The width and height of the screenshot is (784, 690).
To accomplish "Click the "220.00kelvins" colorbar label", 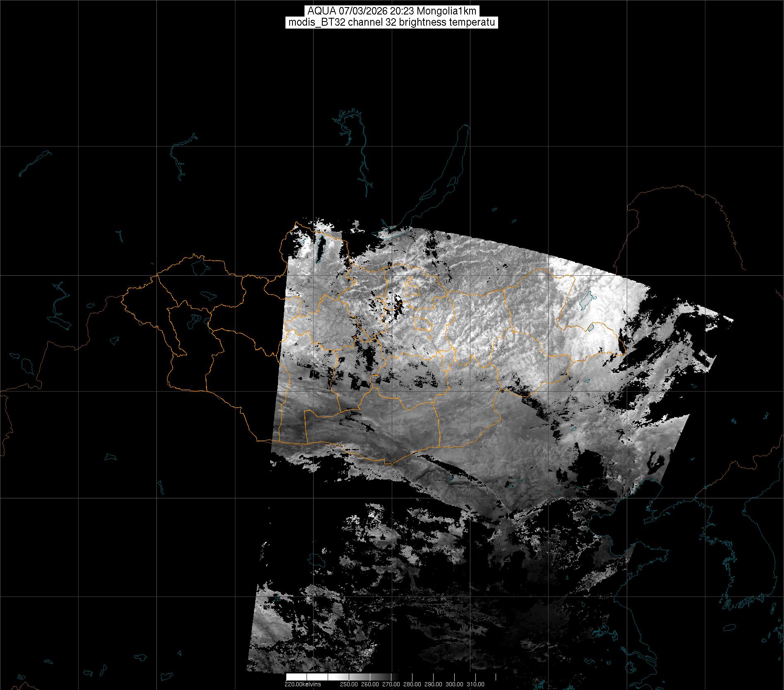I will point(302,684).
